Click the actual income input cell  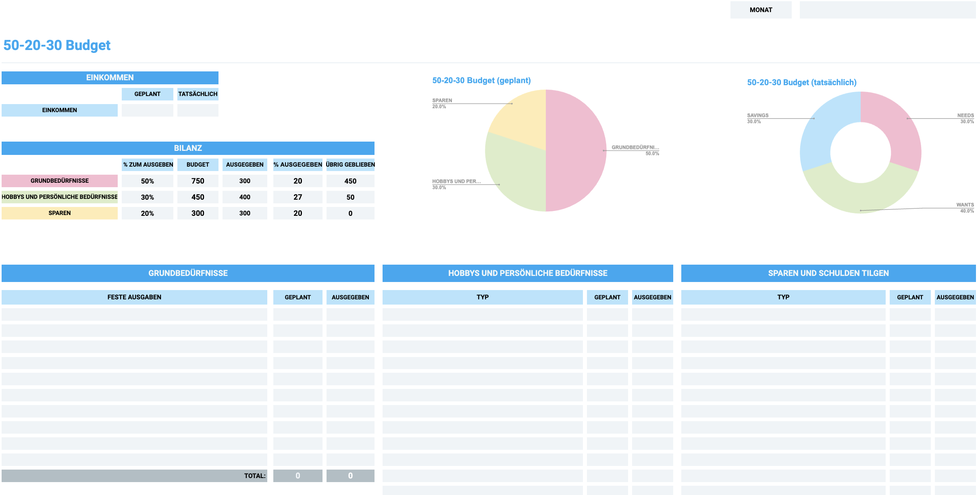[x=198, y=110]
